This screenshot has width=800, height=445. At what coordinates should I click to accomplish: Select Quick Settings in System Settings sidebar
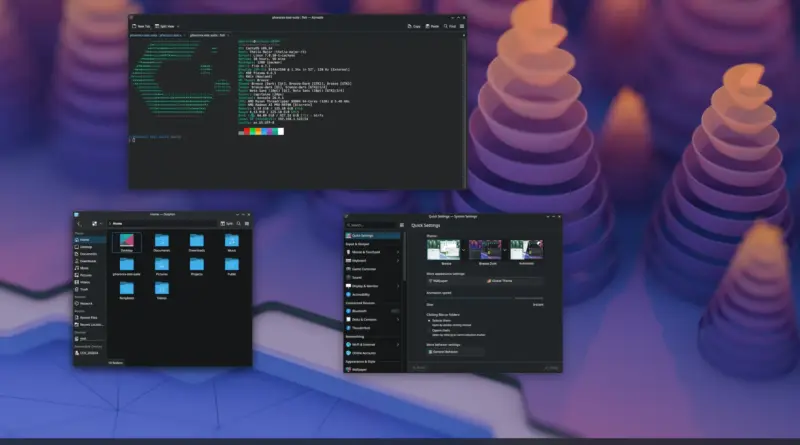[x=372, y=236]
